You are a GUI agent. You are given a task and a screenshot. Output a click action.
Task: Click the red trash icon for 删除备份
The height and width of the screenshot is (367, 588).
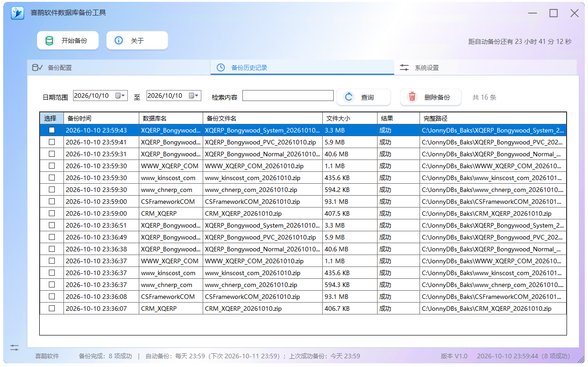click(x=412, y=97)
